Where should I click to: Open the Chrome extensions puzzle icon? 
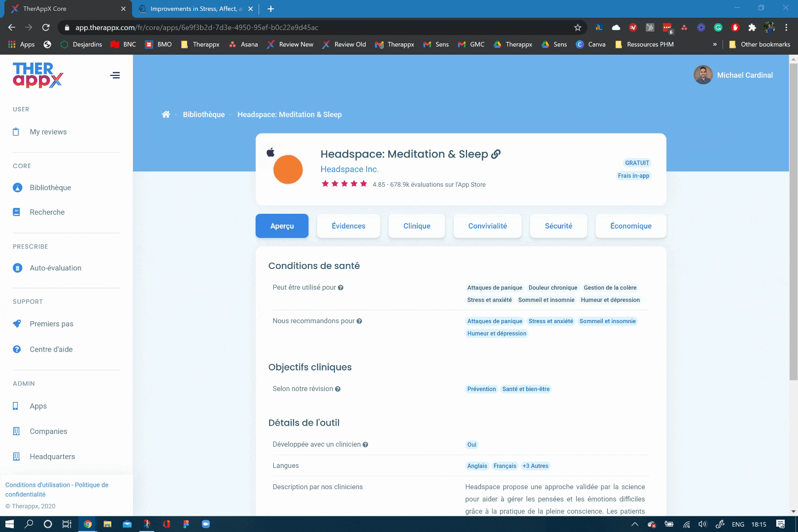(752, 28)
